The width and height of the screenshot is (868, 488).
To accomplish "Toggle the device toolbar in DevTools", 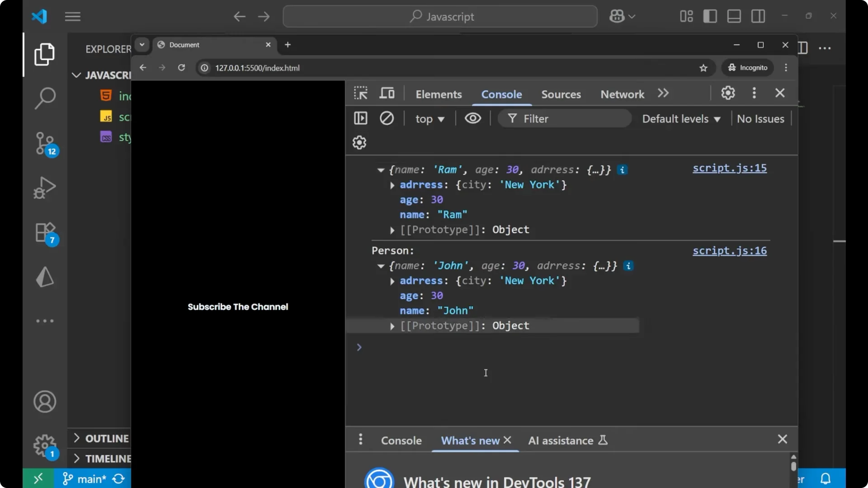I will pyautogui.click(x=387, y=93).
